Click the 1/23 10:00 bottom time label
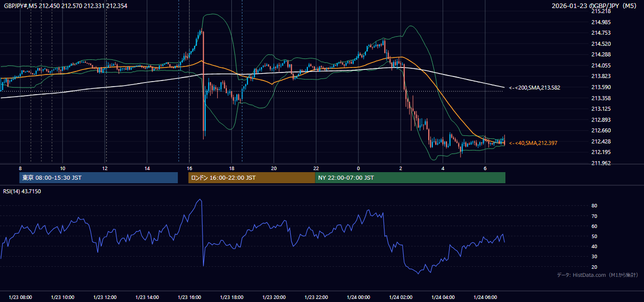This screenshot has height=302, width=644. [x=63, y=297]
